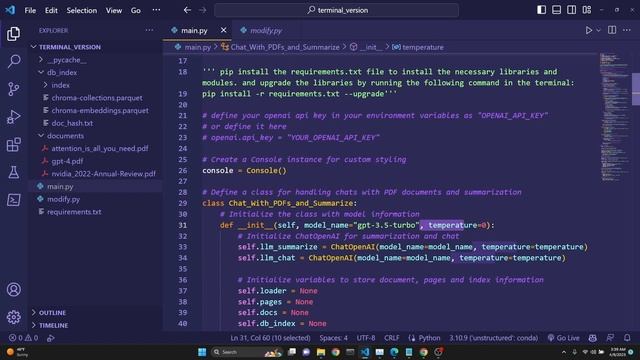This screenshot has height=360, width=640.
Task: Close the main.py tab
Action: pos(223,30)
